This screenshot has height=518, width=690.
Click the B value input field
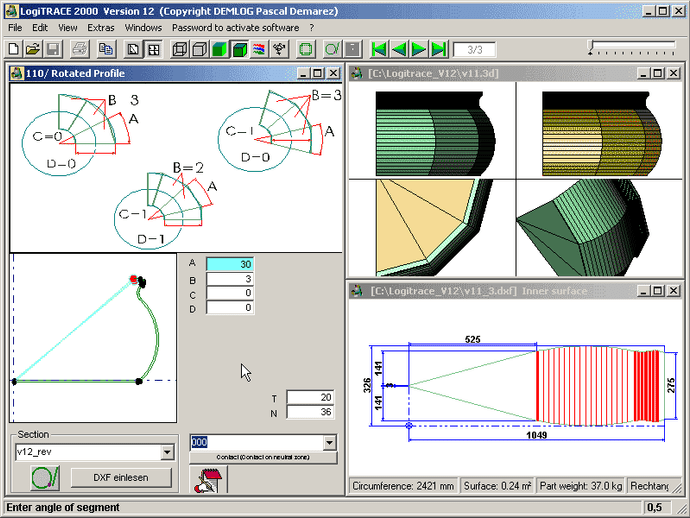coord(230,279)
